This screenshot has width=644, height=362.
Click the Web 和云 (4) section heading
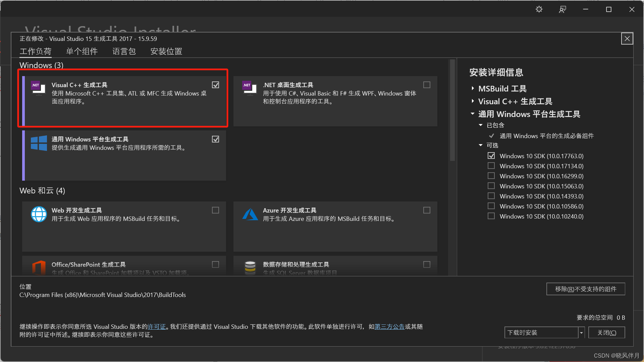click(x=42, y=191)
